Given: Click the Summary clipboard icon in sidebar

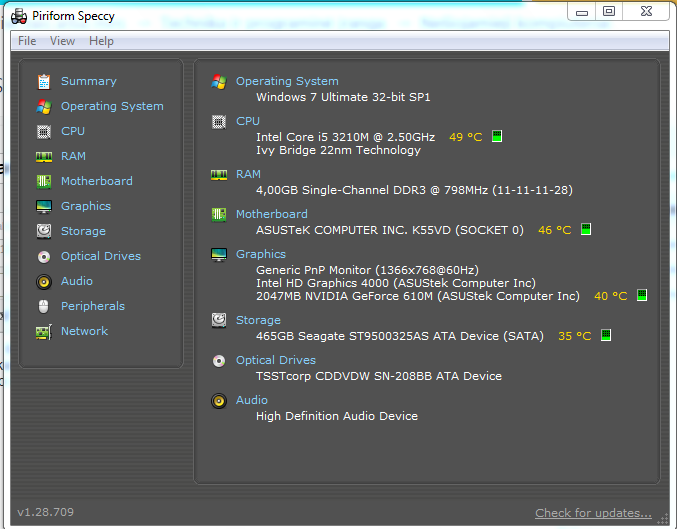Looking at the screenshot, I should [44, 82].
